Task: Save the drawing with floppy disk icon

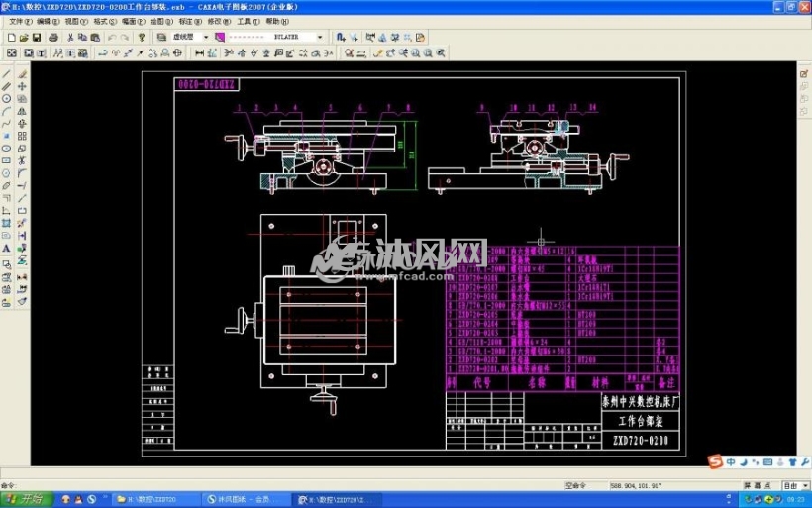Action: (37, 38)
